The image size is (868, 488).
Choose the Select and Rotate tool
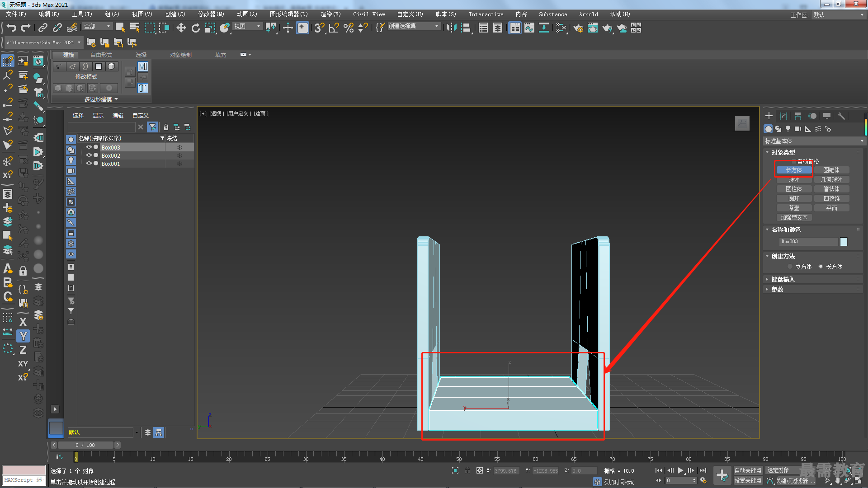(x=195, y=28)
